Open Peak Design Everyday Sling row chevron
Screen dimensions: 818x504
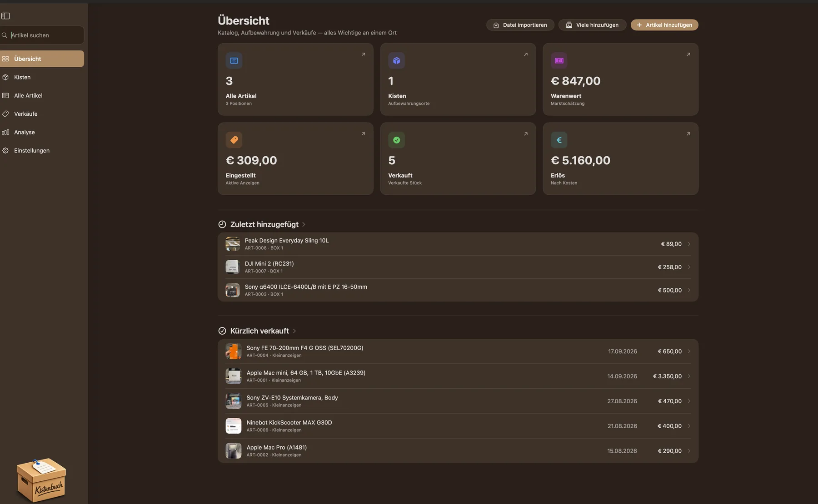point(689,244)
